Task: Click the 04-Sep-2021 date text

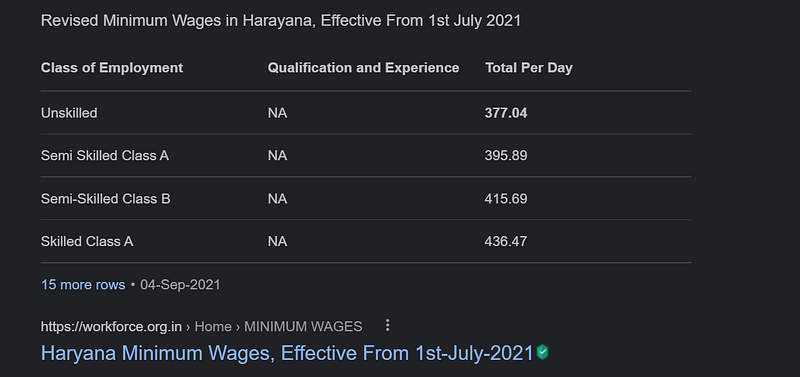Action: (180, 285)
